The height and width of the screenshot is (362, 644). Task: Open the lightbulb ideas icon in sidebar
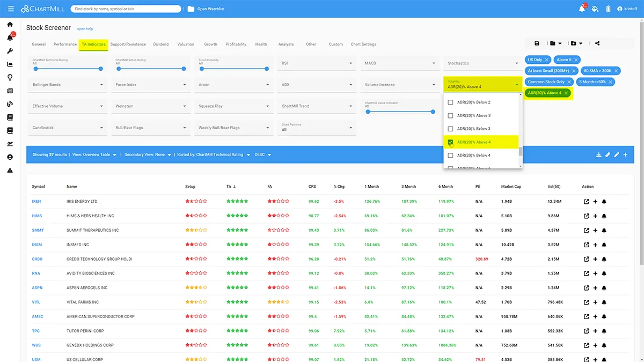point(10,77)
